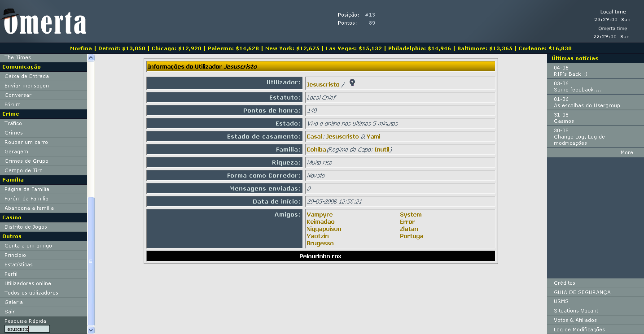Open friend Vampyre's profile

click(x=320, y=215)
